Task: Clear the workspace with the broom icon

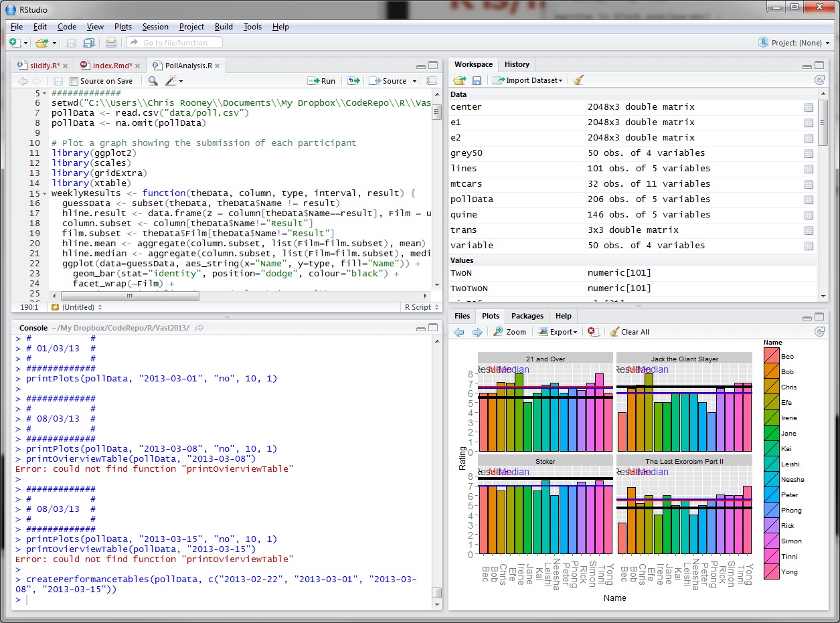Action: pyautogui.click(x=578, y=80)
